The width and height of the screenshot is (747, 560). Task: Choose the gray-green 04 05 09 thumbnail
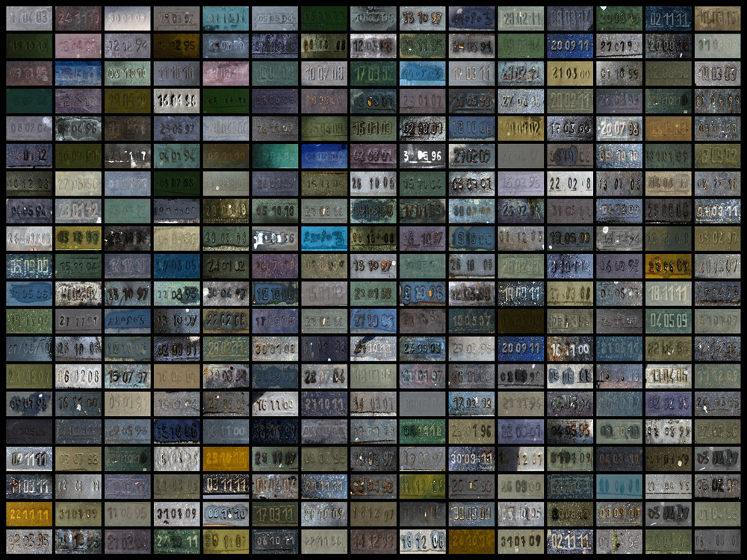pyautogui.click(x=669, y=322)
